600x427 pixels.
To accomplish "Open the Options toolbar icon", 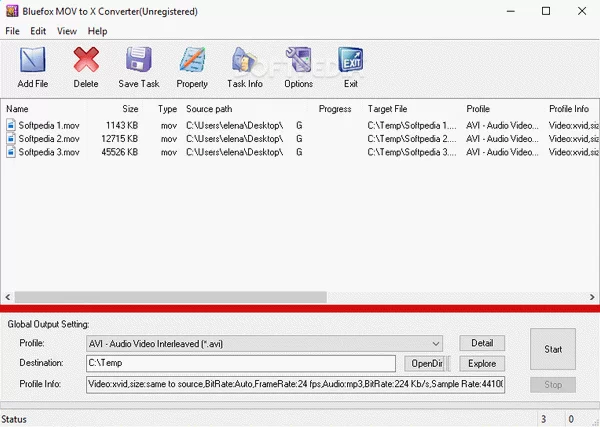I will click(298, 62).
